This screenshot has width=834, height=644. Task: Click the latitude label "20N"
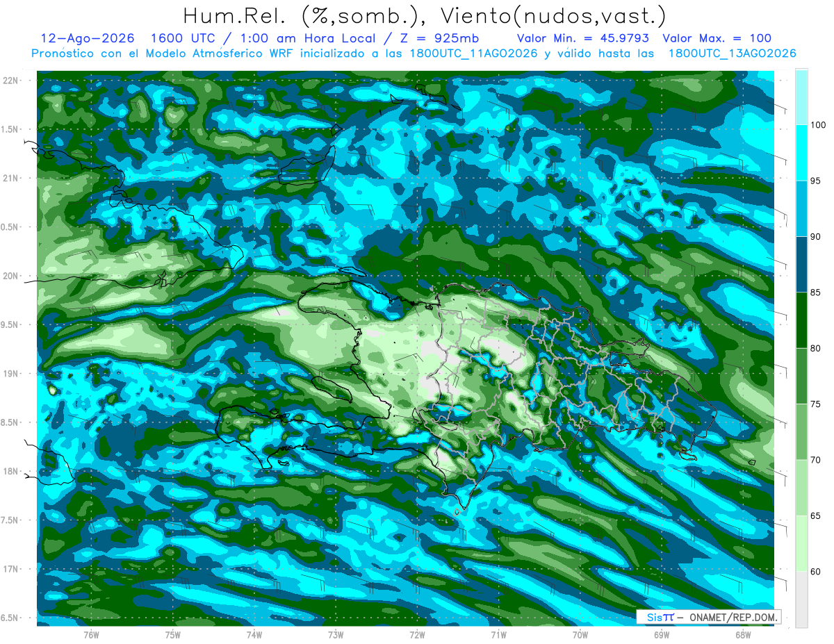(10, 276)
